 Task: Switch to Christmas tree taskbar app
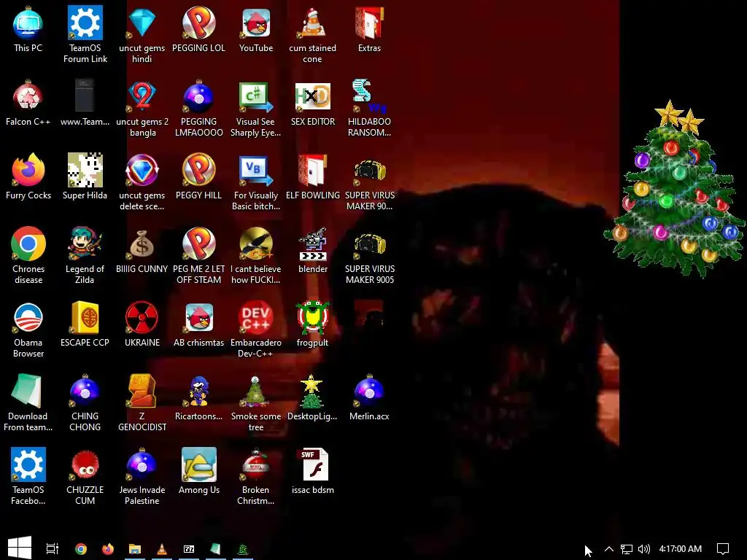point(243,548)
